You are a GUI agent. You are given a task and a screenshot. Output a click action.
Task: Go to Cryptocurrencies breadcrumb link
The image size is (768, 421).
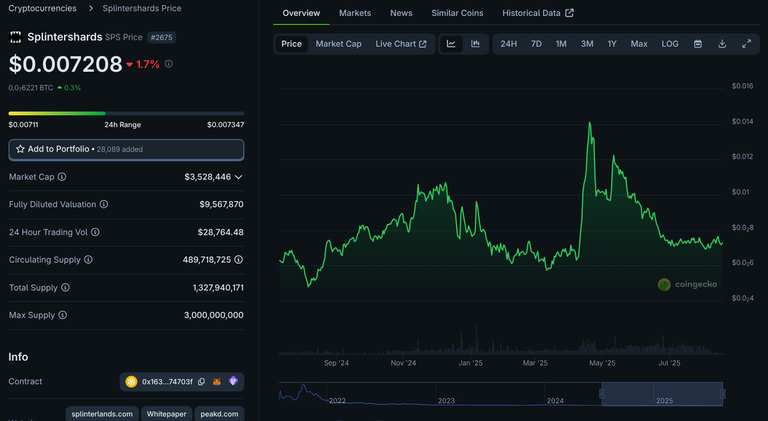42,8
